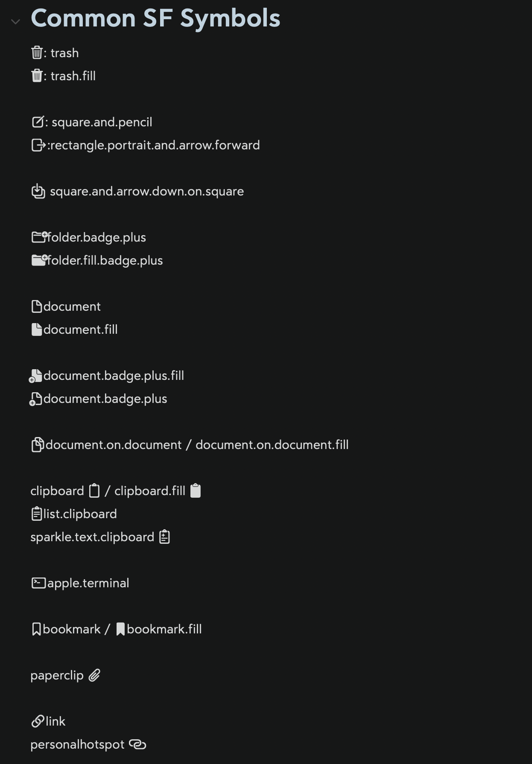Click the list clipboard icon
This screenshot has height=764, width=532.
click(x=37, y=513)
